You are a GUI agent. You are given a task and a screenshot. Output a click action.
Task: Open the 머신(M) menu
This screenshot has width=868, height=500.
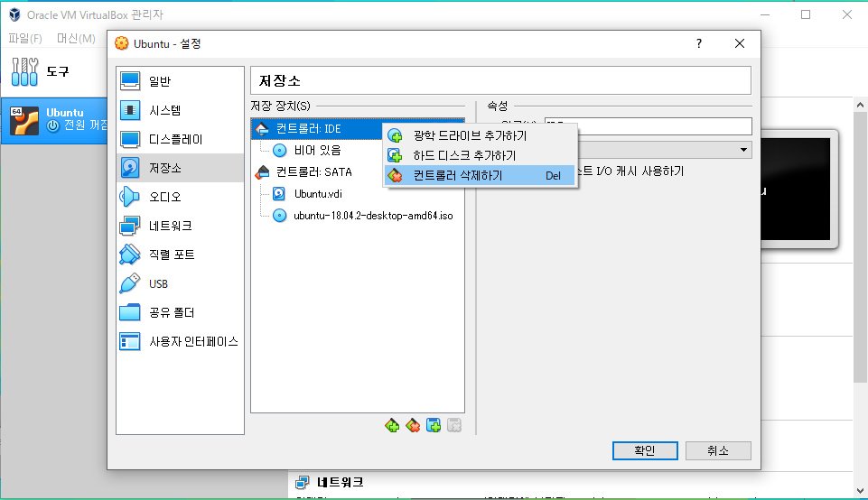click(x=76, y=38)
